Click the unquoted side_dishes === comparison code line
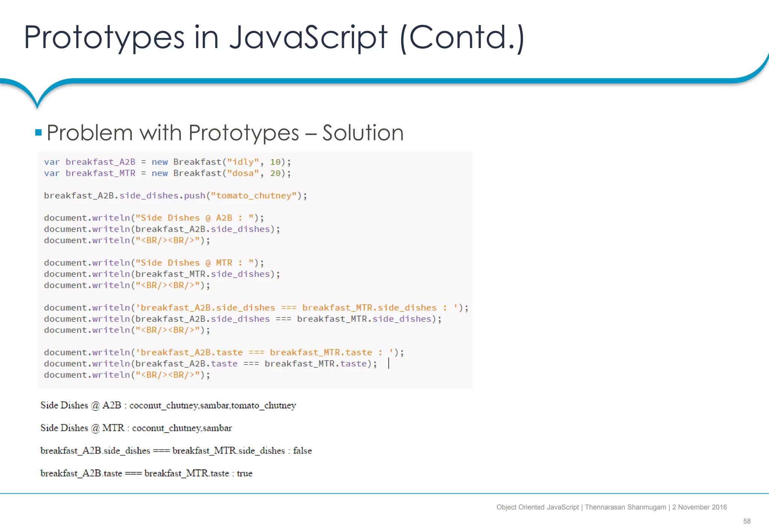The image size is (769, 532). pyautogui.click(x=243, y=319)
